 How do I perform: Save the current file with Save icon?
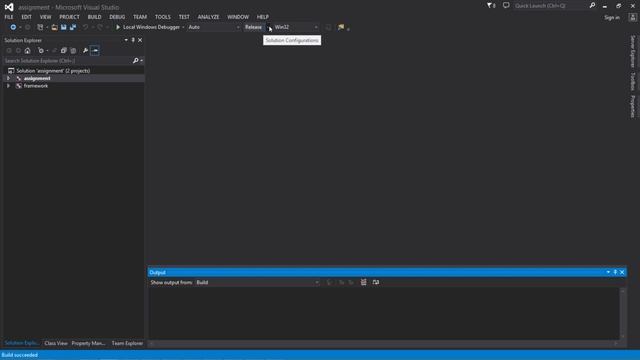coord(64,27)
